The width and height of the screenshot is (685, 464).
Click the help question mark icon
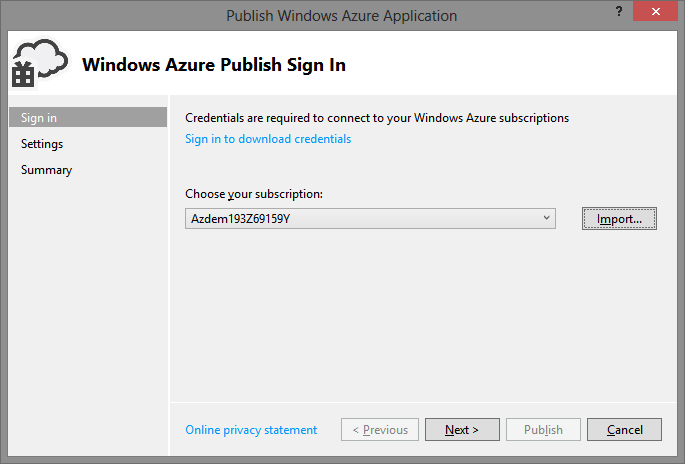pyautogui.click(x=619, y=11)
